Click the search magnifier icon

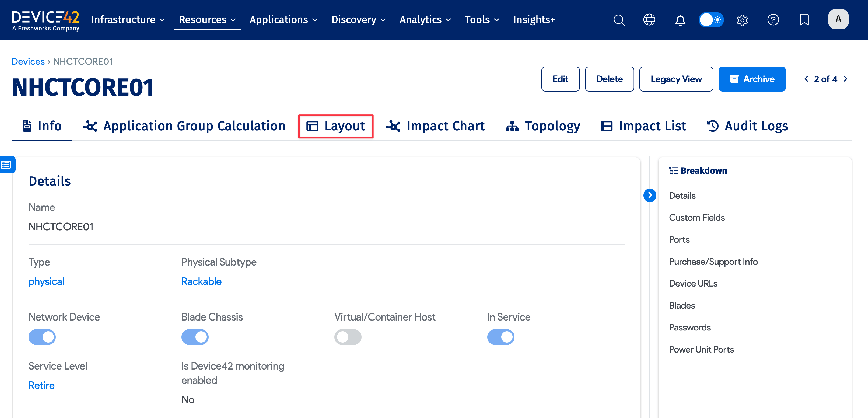619,20
